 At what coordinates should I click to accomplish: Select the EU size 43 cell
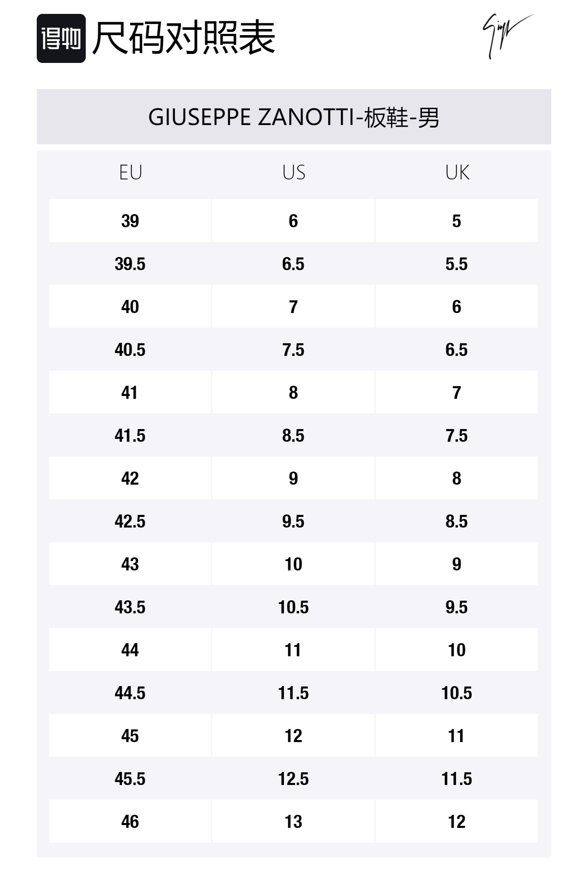[x=130, y=564]
